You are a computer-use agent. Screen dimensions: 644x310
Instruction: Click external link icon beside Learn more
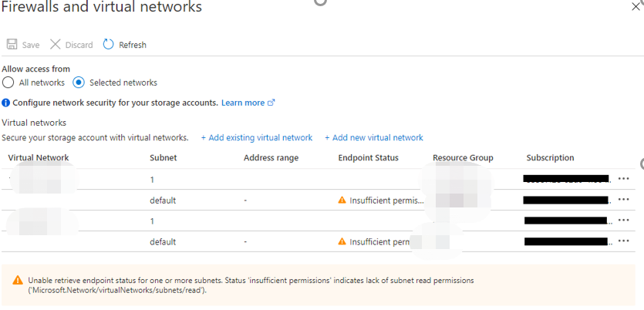(271, 103)
